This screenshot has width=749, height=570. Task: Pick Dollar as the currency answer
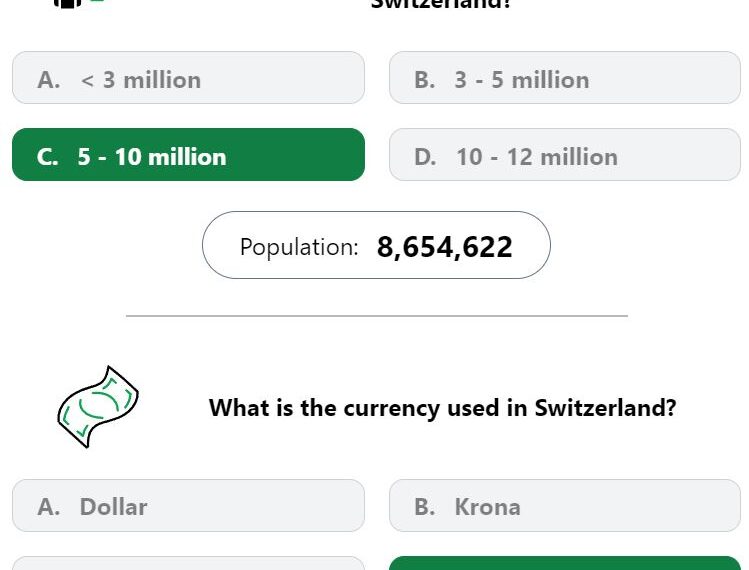[x=188, y=505]
